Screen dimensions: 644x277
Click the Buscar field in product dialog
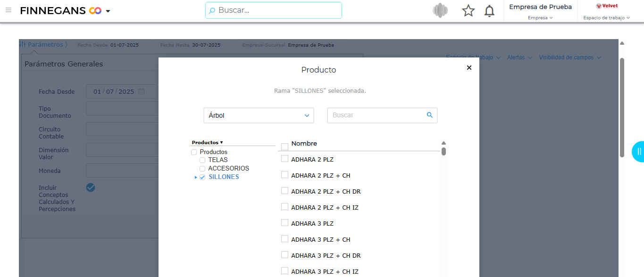coord(376,115)
